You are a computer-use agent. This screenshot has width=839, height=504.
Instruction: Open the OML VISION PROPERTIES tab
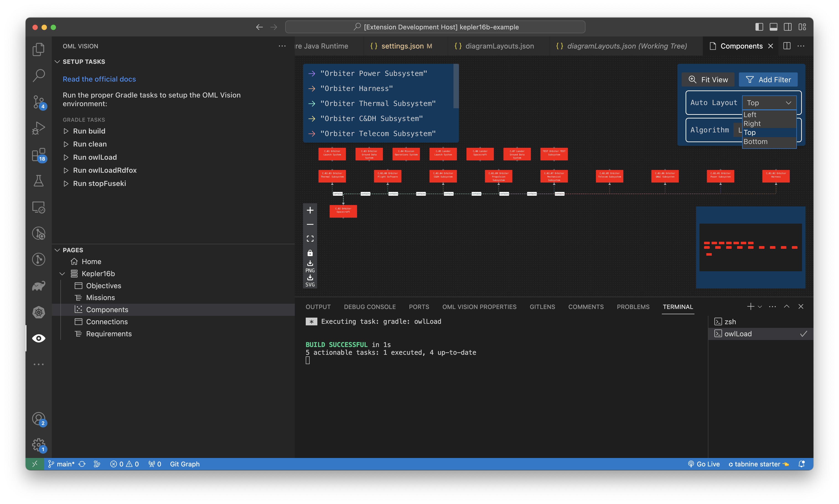point(479,307)
